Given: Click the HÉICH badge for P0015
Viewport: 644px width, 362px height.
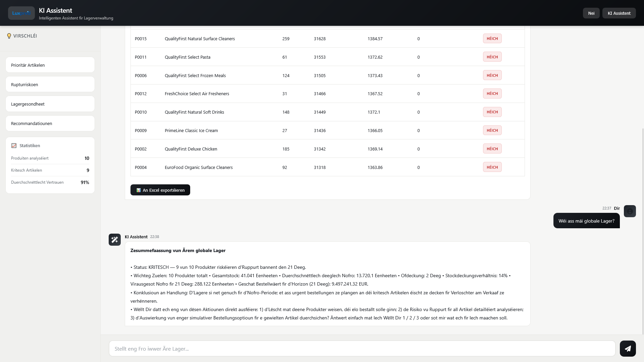Looking at the screenshot, I should click(492, 39).
